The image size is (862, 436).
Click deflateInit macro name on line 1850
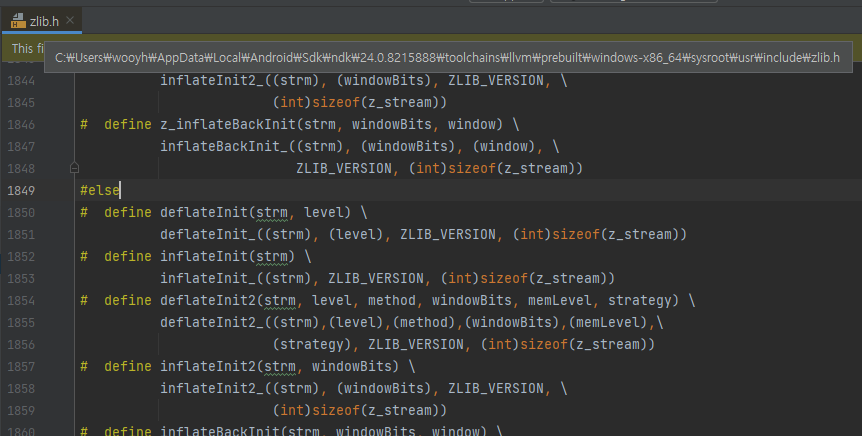(205, 212)
